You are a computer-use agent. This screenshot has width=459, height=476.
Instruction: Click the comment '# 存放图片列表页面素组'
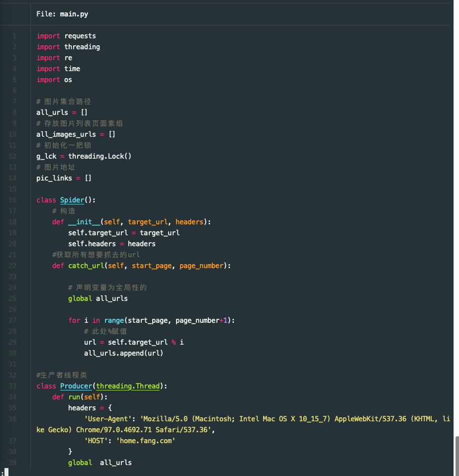tap(80, 123)
